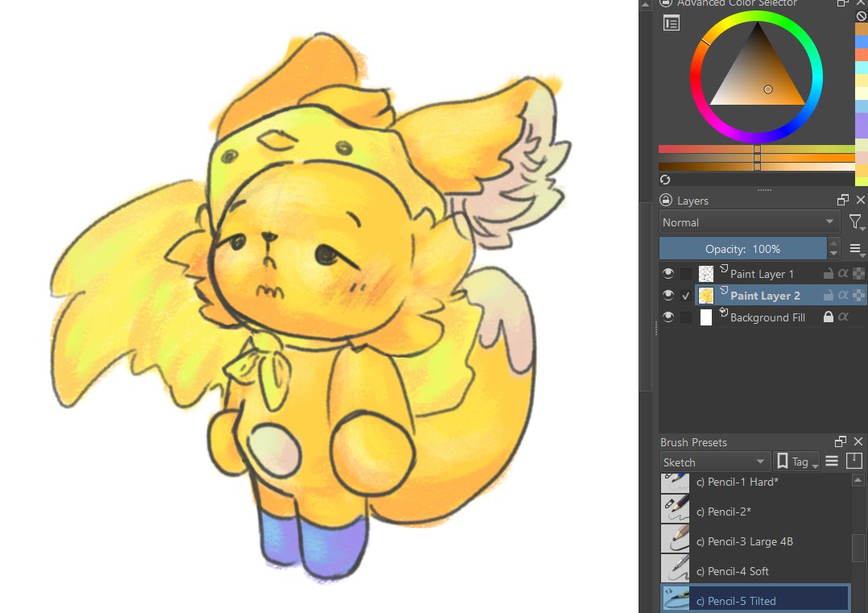The image size is (868, 613).
Task: Decrease layer opacity with down arrow
Action: coord(833,254)
